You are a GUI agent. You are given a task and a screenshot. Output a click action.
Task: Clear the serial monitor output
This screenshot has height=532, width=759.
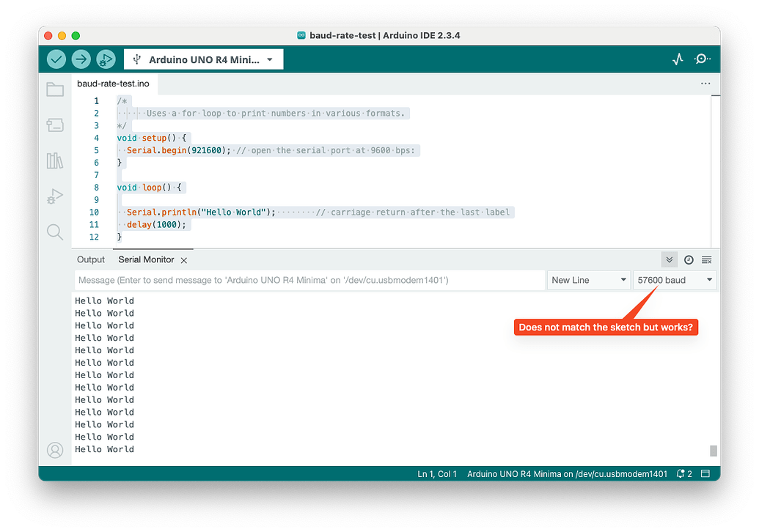[x=707, y=260]
